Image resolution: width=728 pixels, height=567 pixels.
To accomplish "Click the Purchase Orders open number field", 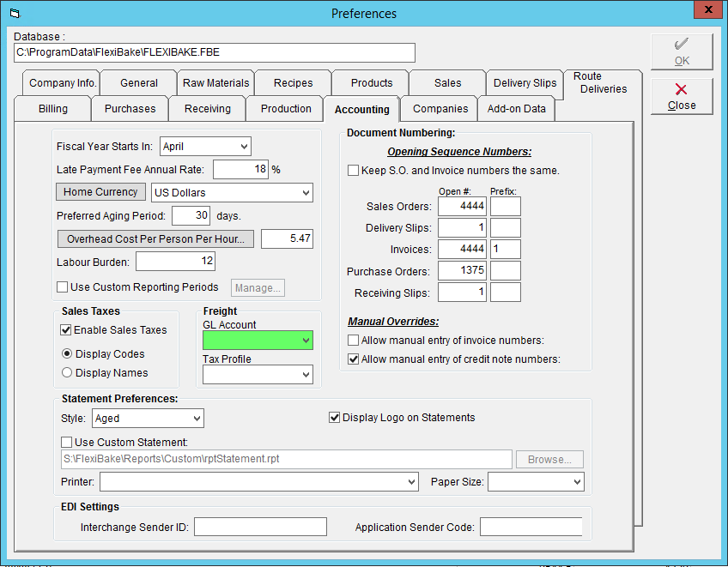I will (x=462, y=270).
